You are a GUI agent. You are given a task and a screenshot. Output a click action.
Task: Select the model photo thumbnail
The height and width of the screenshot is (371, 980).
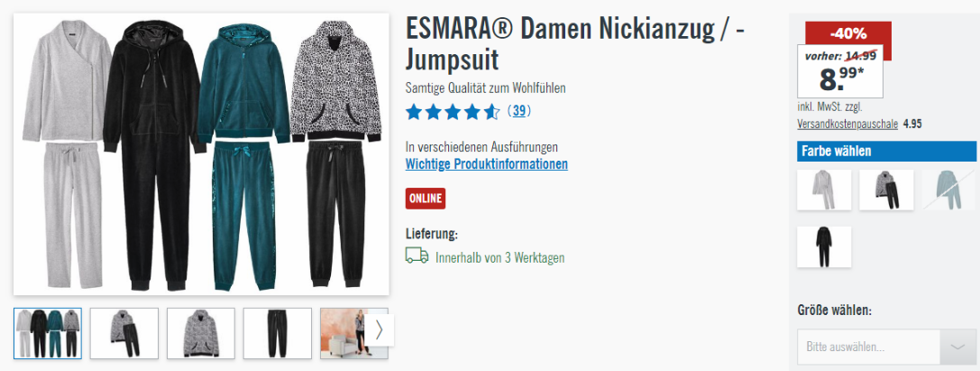344,333
